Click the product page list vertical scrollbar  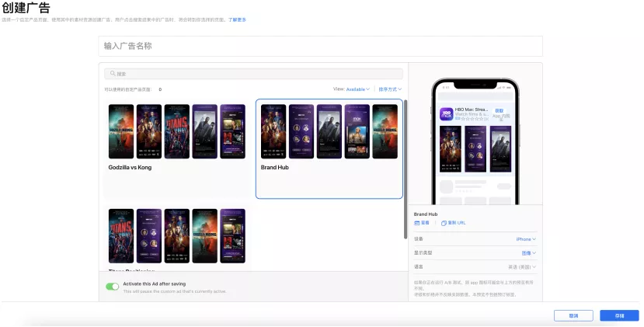[406, 169]
